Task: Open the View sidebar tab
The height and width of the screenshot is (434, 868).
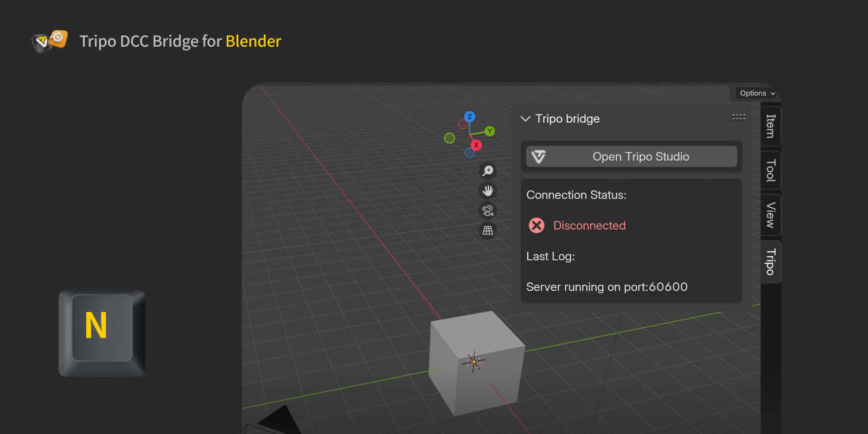Action: [770, 215]
